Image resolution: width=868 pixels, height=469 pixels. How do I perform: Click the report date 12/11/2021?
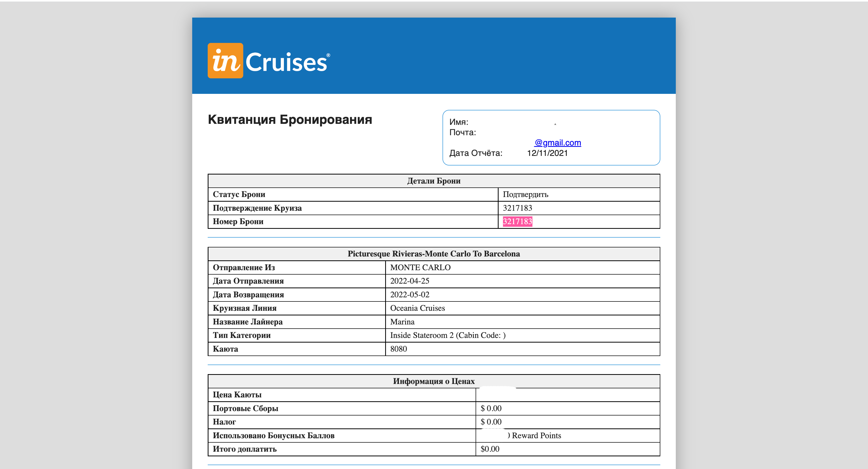[547, 153]
